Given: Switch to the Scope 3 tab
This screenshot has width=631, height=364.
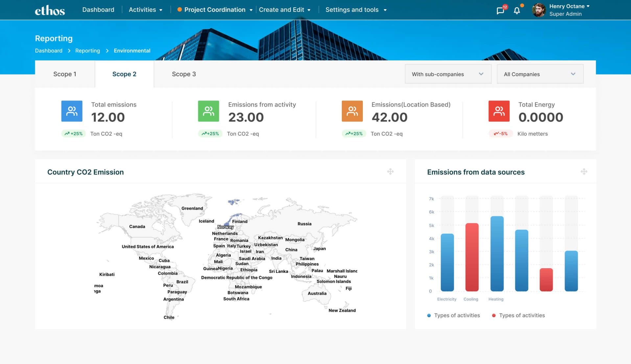Looking at the screenshot, I should click(184, 74).
